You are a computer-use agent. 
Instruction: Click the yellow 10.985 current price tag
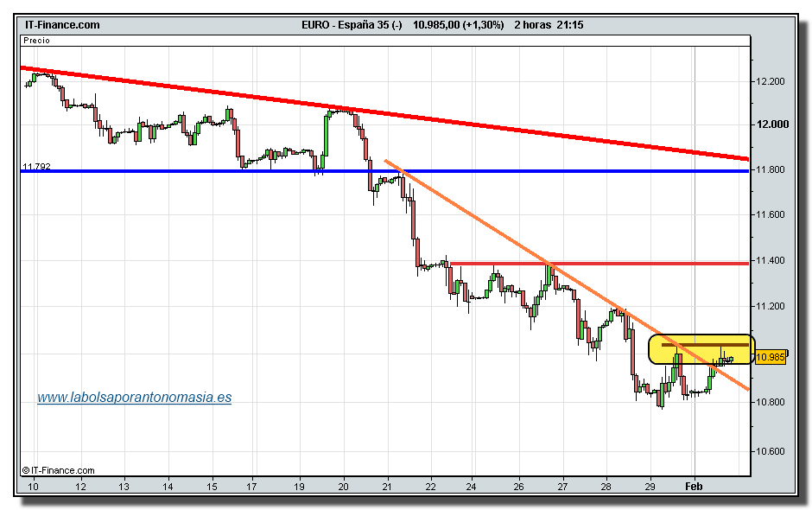pos(771,357)
